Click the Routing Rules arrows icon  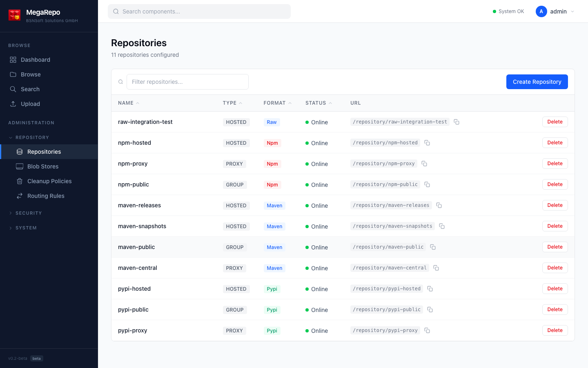pos(19,195)
